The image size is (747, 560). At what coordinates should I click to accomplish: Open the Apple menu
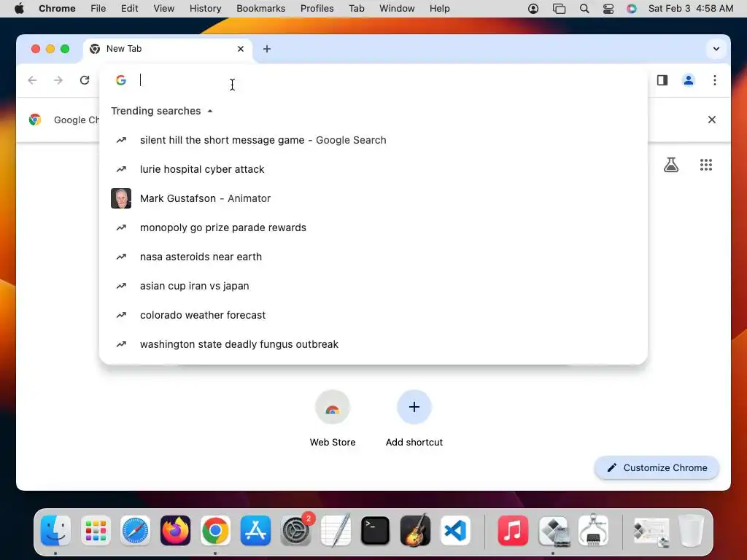coord(19,9)
